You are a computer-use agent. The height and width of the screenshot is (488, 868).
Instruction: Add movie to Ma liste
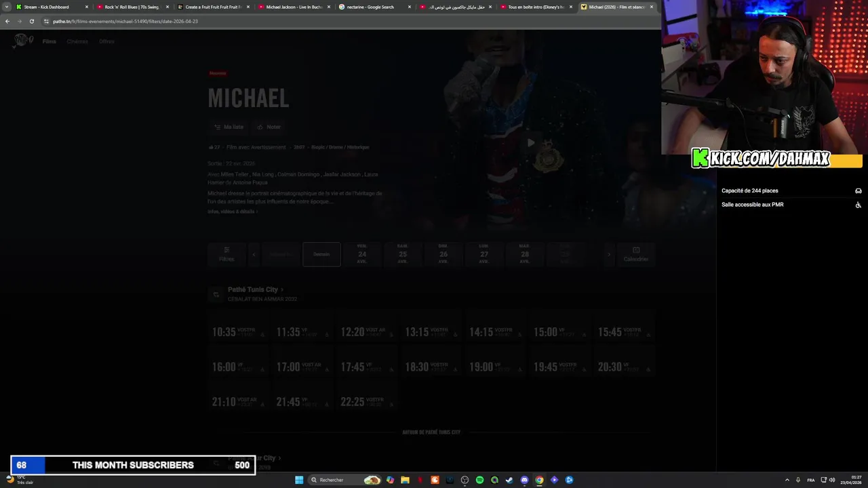coord(229,127)
